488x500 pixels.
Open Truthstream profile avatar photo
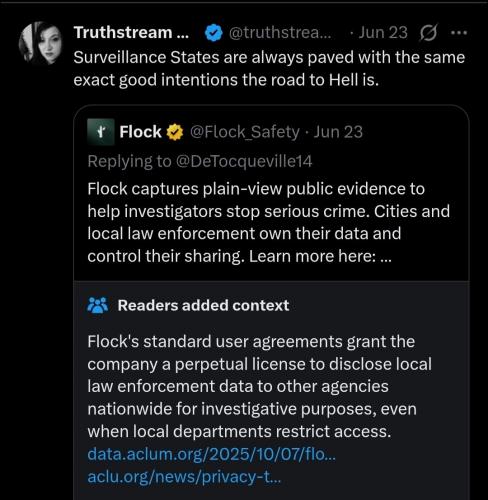coord(41,43)
